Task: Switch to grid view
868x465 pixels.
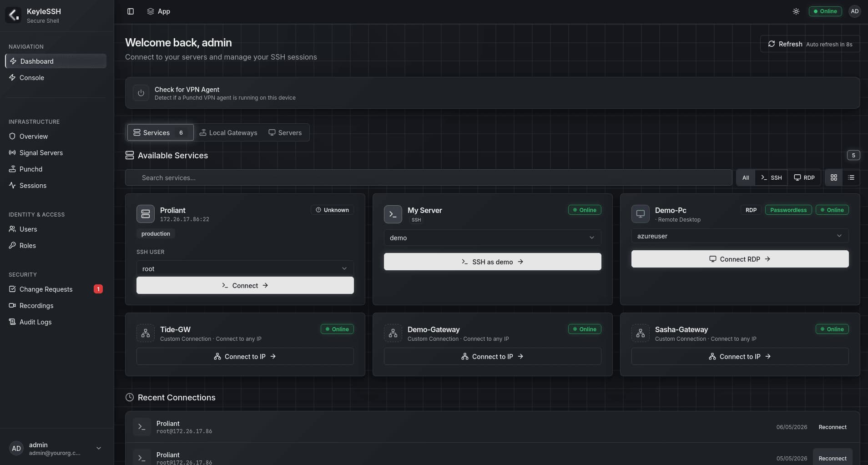Action: pos(834,177)
